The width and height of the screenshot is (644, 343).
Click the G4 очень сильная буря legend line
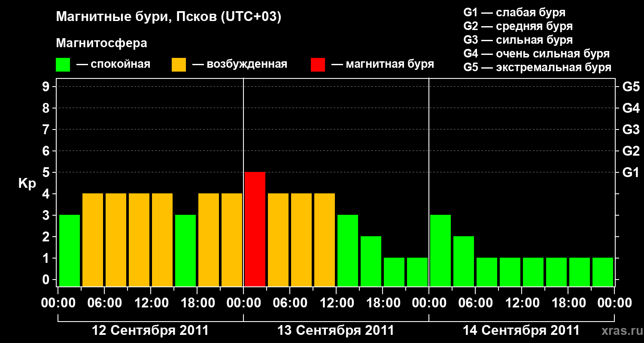pos(537,54)
